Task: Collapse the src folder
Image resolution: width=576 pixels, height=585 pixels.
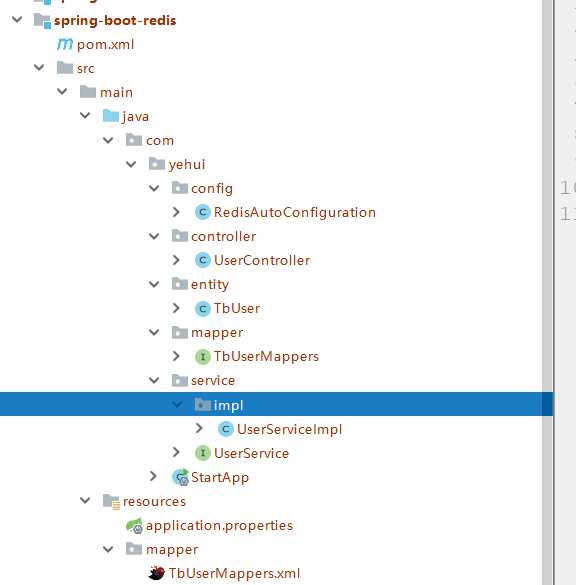Action: click(39, 68)
